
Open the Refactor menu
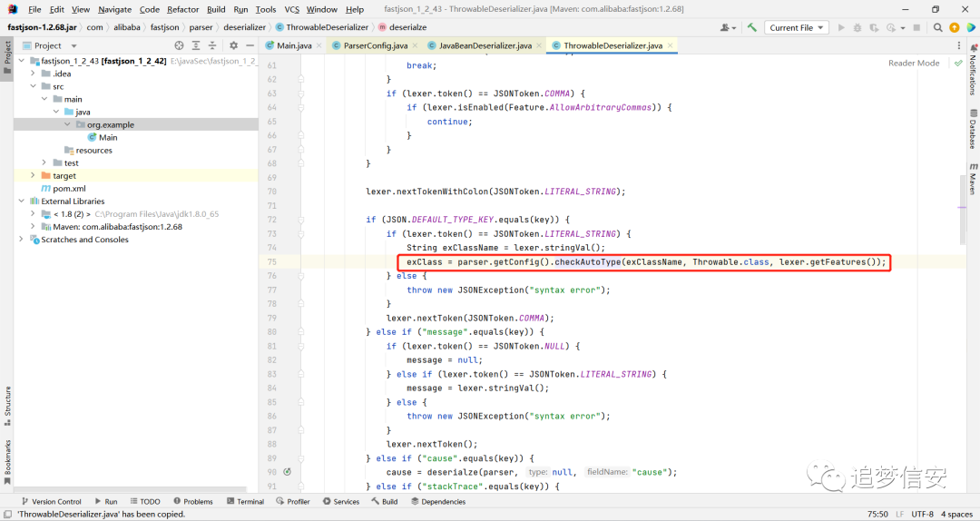pyautogui.click(x=183, y=9)
